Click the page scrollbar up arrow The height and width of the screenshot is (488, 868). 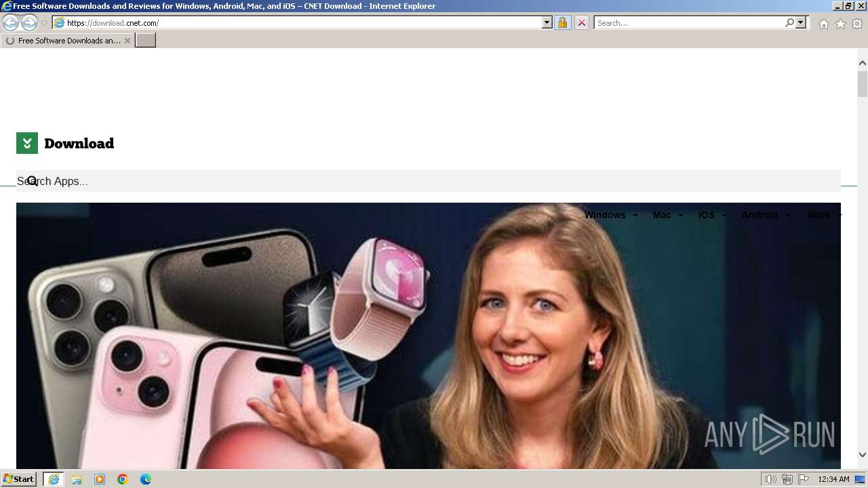pos(863,63)
